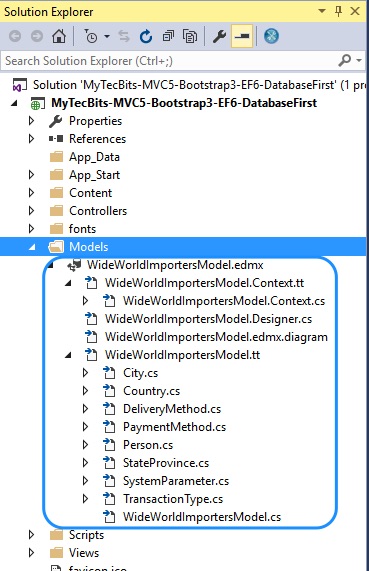Click the edmx model file icon
Screen dimensions: 369x571
click(x=74, y=265)
